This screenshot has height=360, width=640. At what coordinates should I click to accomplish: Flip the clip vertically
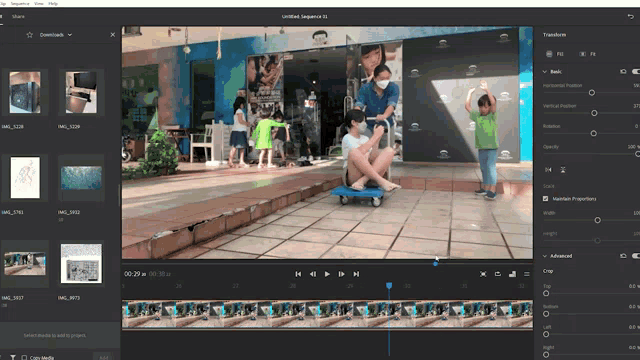click(x=563, y=170)
